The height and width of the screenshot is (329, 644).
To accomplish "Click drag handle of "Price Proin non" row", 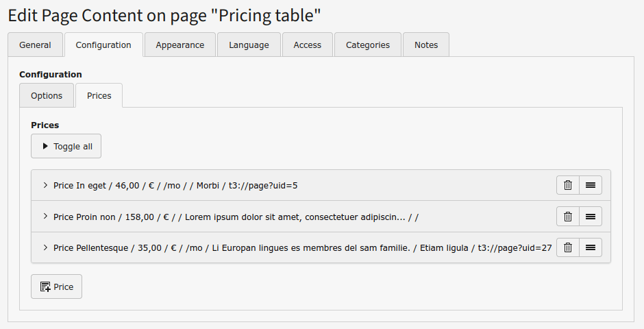I will 591,217.
